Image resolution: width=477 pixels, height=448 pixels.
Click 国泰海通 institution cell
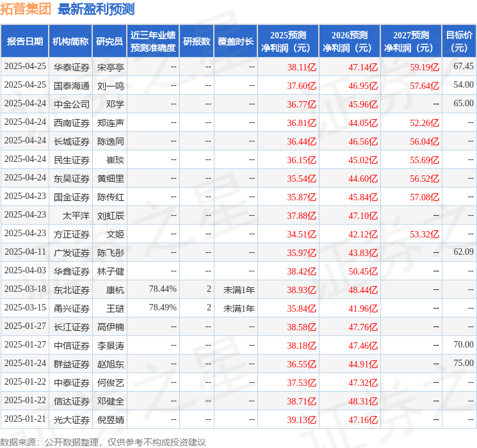point(72,86)
